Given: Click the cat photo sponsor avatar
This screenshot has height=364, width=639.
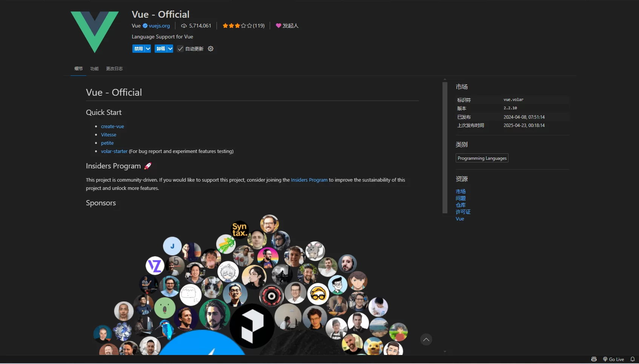Looking at the screenshot, I should click(212, 287).
